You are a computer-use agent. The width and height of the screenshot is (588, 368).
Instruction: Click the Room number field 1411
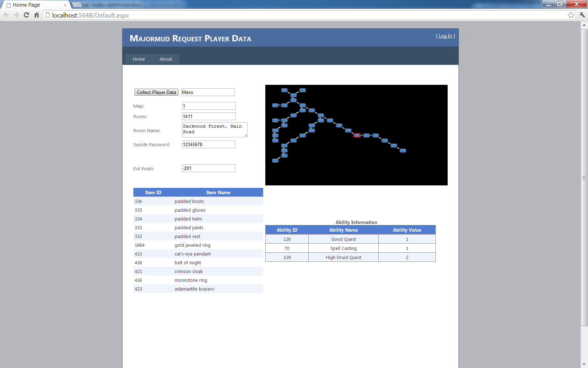click(x=209, y=116)
